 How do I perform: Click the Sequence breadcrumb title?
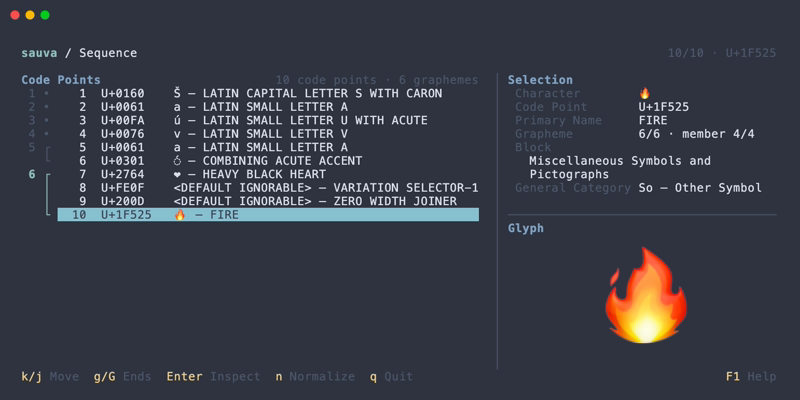coord(108,53)
